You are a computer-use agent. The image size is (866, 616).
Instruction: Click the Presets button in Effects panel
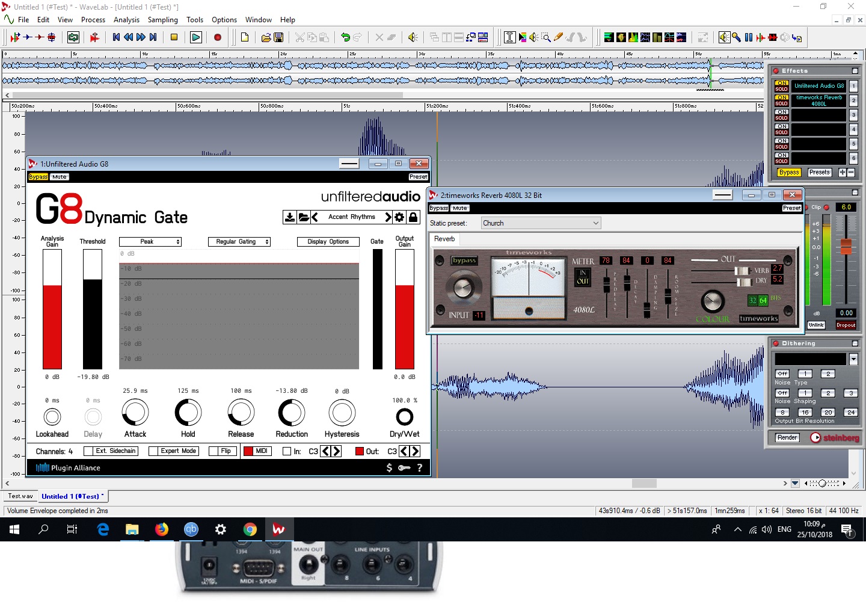pos(820,172)
